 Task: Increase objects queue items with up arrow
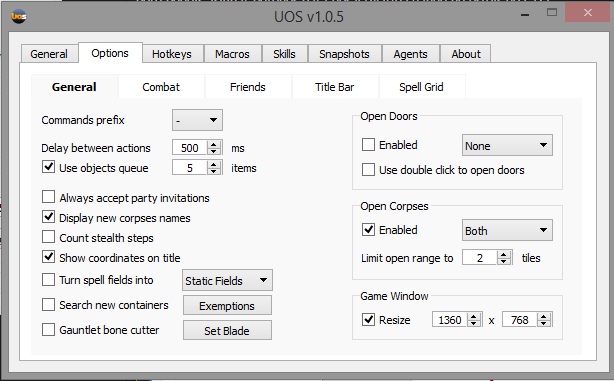pos(214,164)
